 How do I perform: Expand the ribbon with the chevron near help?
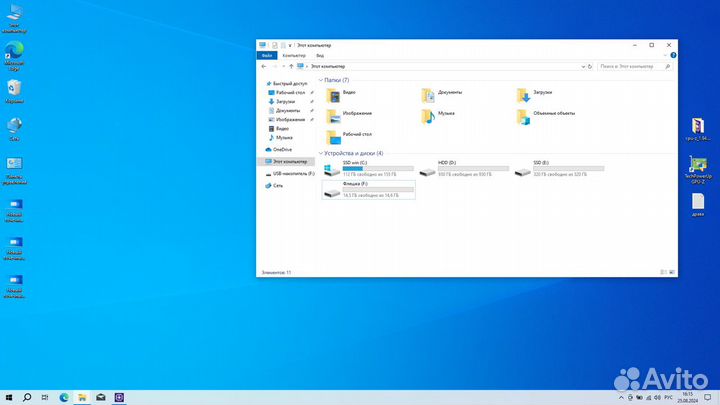click(665, 55)
